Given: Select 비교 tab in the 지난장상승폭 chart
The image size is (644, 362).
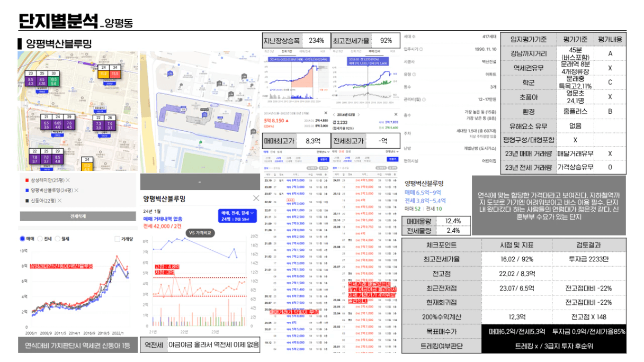Looking at the screenshot, I should [x=322, y=51].
